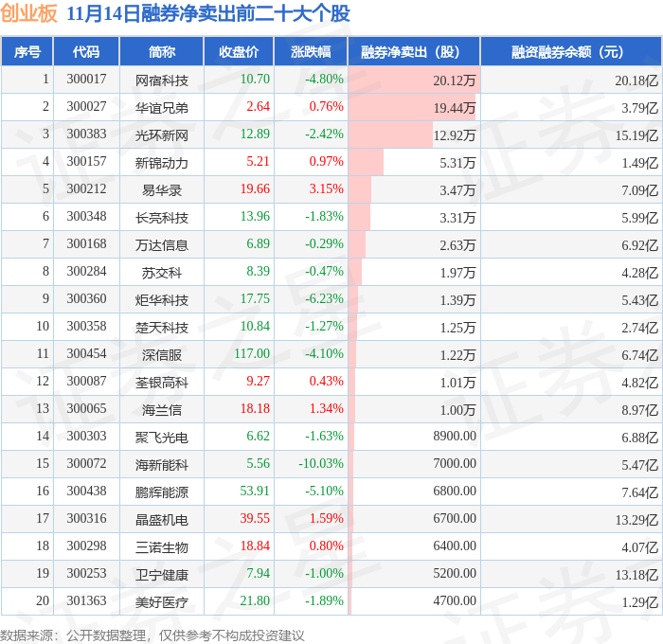Select stock code 300017

[86, 79]
